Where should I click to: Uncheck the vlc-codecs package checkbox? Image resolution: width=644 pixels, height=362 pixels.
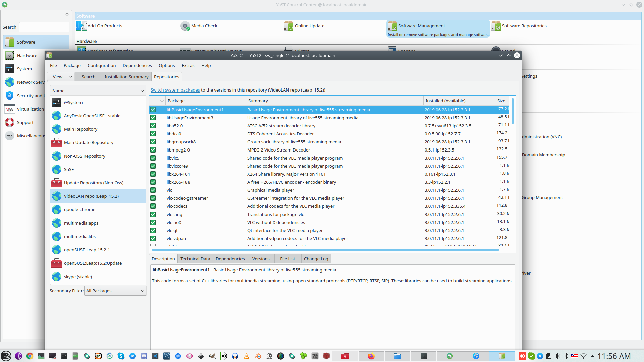pyautogui.click(x=153, y=206)
